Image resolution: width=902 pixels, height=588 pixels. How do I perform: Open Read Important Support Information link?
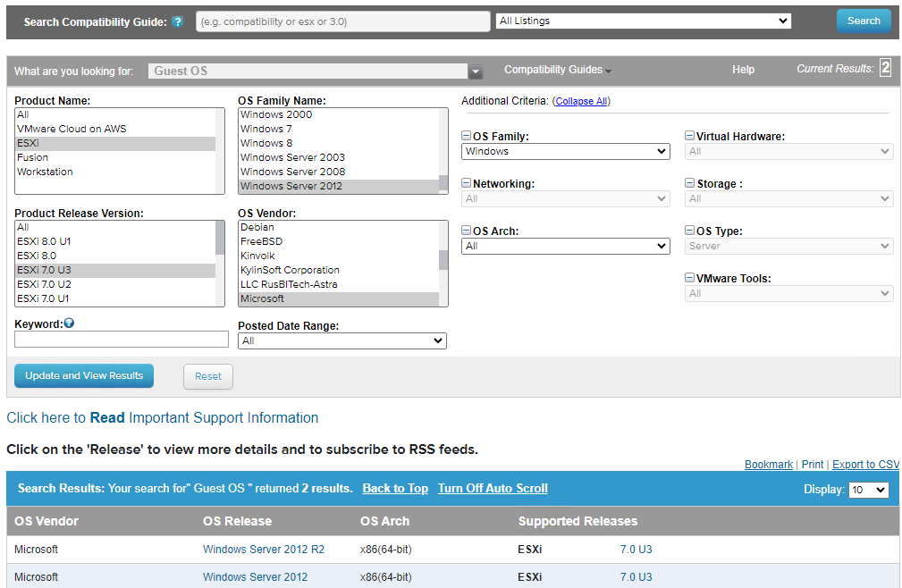click(162, 418)
